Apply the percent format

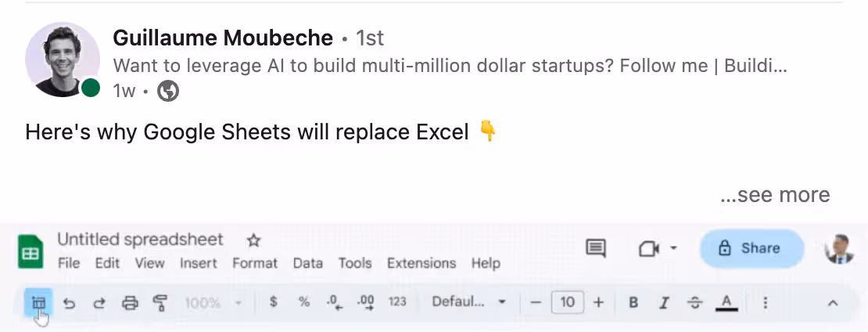point(304,301)
